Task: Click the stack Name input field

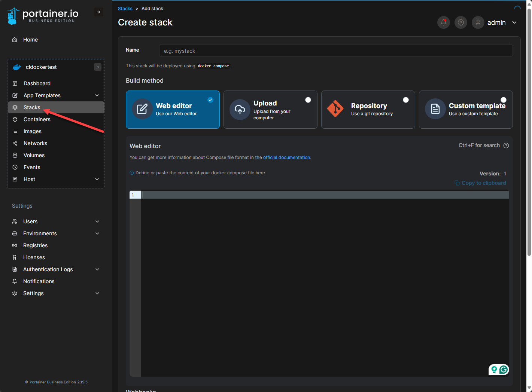Action: pos(335,51)
